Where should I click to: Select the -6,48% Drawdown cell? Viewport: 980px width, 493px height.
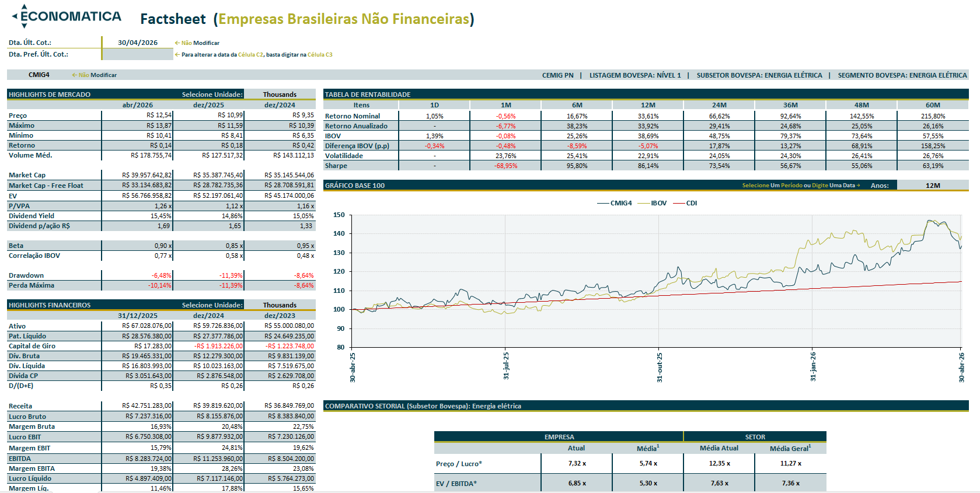pos(138,275)
